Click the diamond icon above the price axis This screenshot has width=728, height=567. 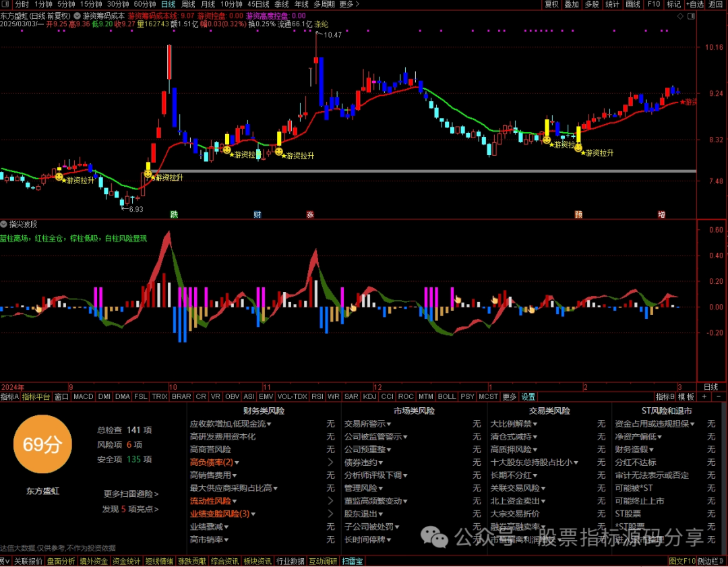click(680, 16)
